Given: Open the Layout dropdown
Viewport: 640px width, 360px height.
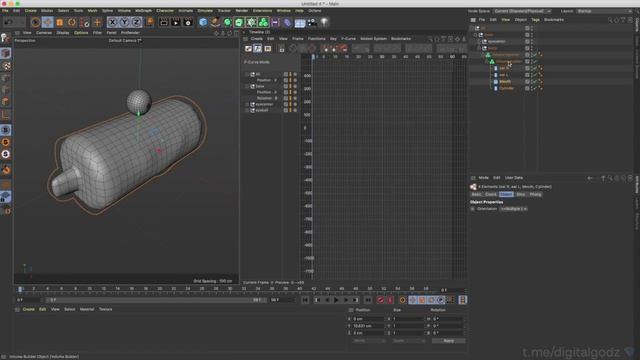Looking at the screenshot, I should click(x=604, y=11).
